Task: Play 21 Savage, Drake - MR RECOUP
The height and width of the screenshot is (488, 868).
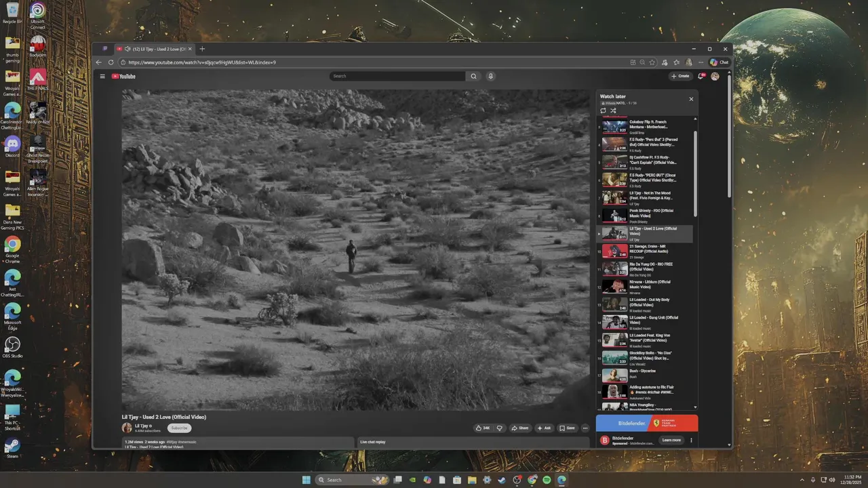Action: click(646, 251)
